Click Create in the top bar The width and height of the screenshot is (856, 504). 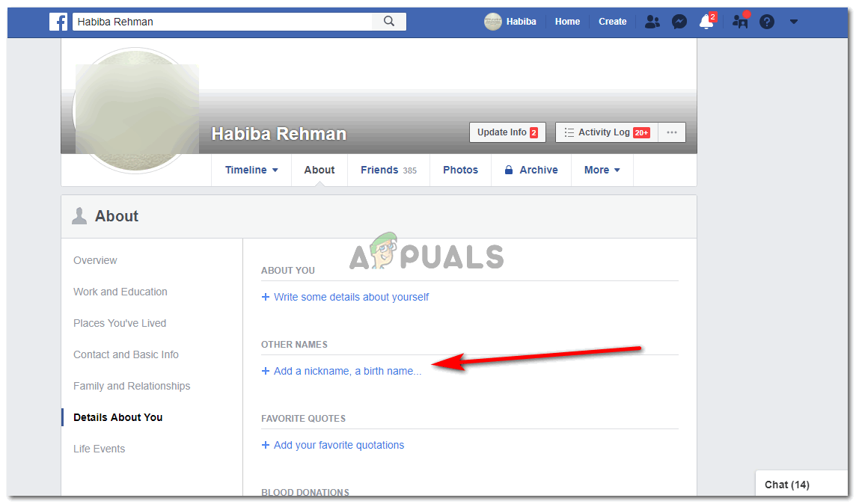(x=612, y=22)
